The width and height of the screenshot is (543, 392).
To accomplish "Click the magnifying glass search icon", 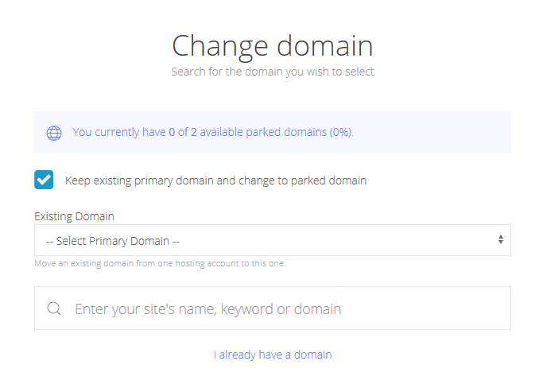I will pyautogui.click(x=54, y=309).
